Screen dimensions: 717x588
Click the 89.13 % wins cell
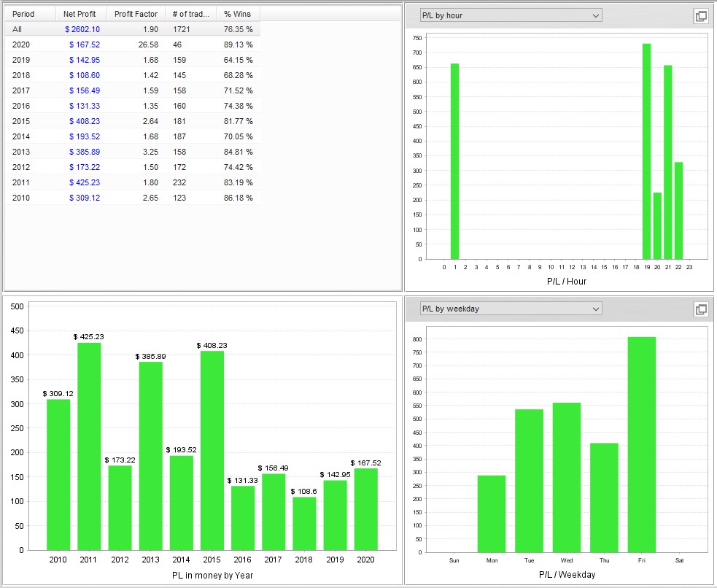click(239, 45)
